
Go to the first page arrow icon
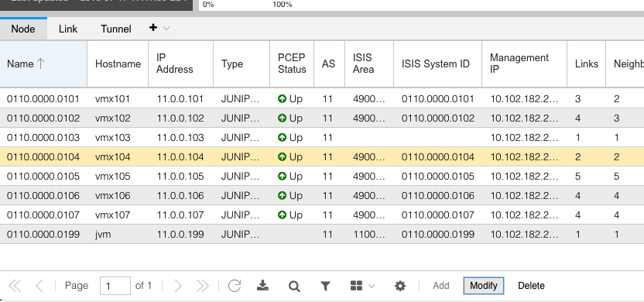pyautogui.click(x=15, y=286)
